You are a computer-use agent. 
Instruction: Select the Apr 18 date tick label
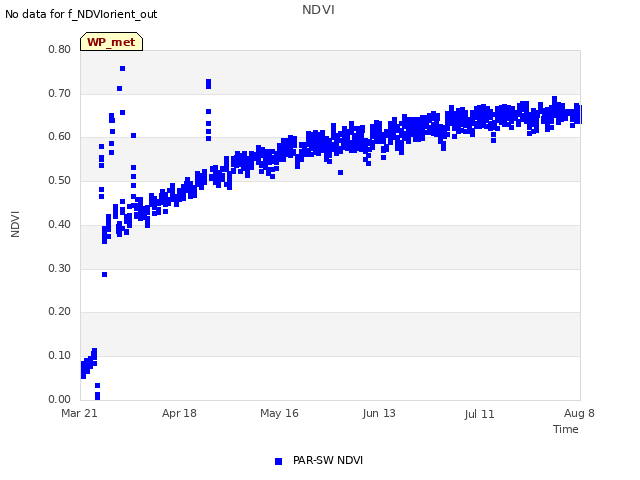179,413
